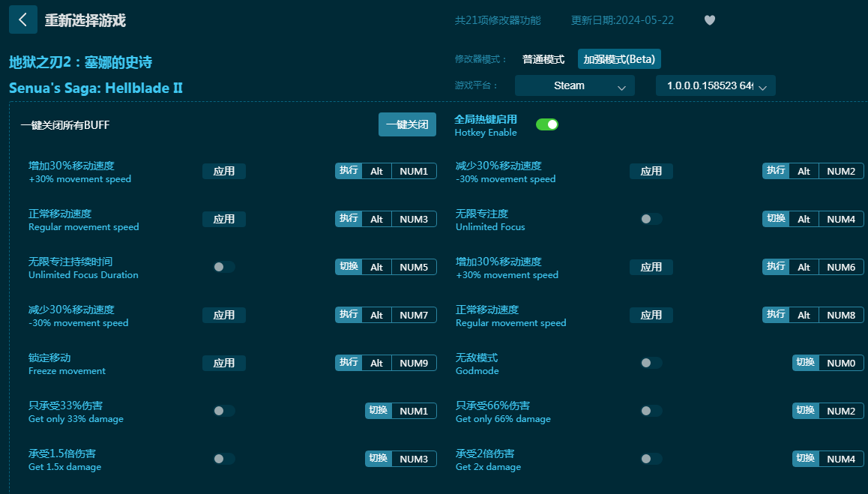Viewport: 868px width, 494px height.
Task: Click the 无敌模式 Godmode label
Action: click(x=477, y=364)
